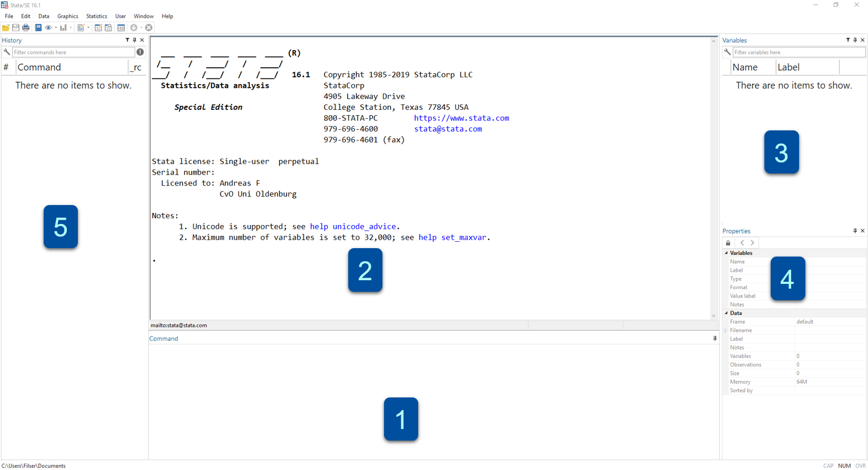
Task: Open the Data Editor (Edit) icon
Action: pos(98,27)
